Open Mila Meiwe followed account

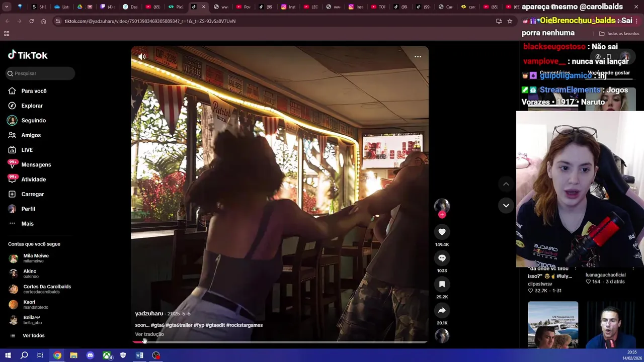coord(36,258)
